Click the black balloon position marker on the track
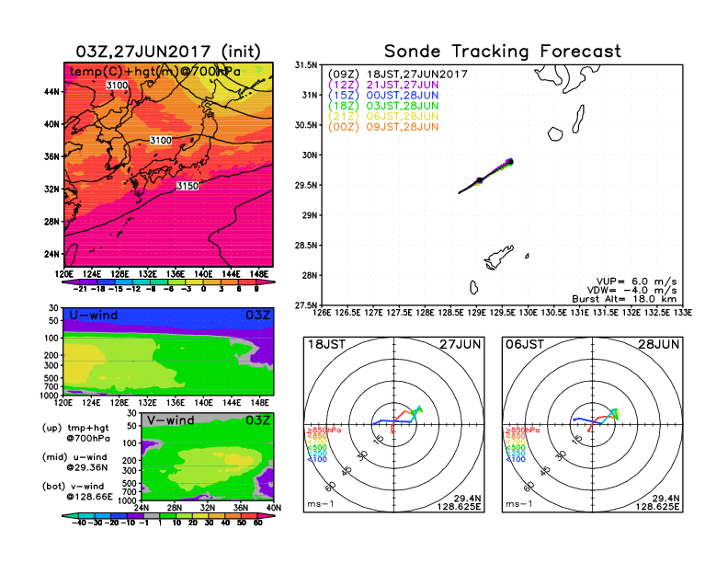The width and height of the screenshot is (728, 563). pos(480,180)
